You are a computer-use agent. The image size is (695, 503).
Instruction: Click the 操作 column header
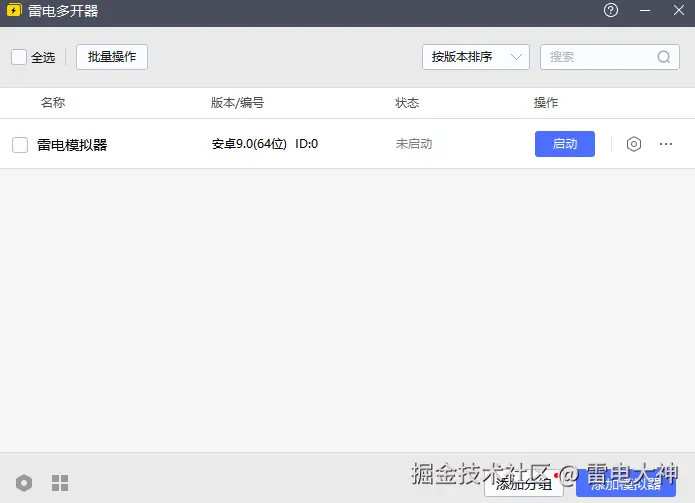click(546, 103)
